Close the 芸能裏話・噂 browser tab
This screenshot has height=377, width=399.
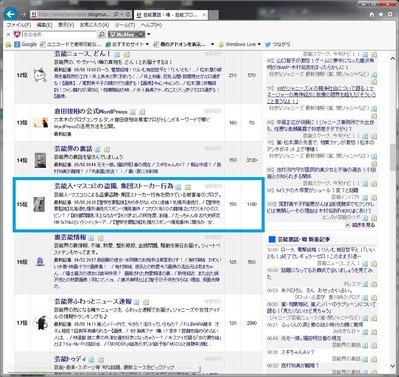click(x=204, y=15)
